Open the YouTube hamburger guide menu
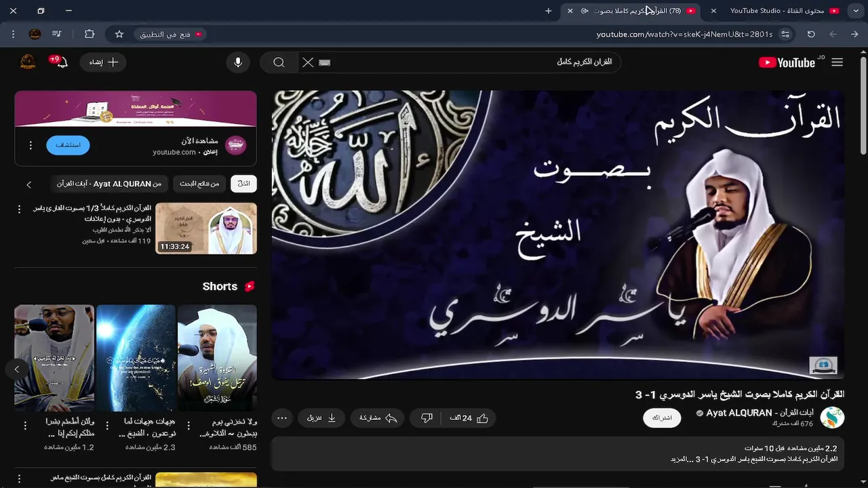868x488 pixels. pyautogui.click(x=837, y=62)
